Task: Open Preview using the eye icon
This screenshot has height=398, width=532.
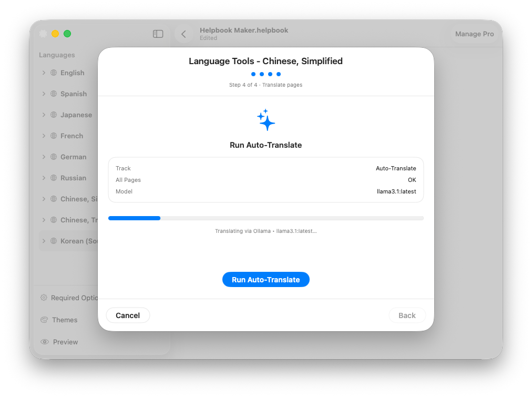Action: [x=45, y=342]
